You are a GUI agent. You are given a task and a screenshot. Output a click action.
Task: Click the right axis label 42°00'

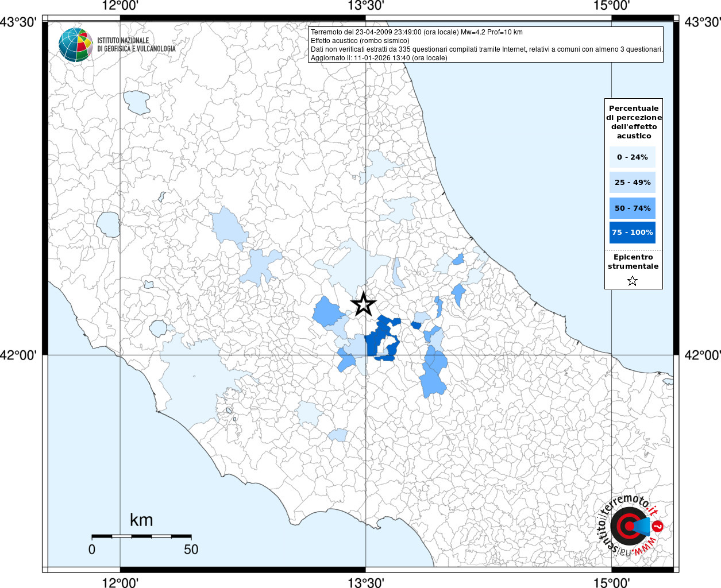702,355
